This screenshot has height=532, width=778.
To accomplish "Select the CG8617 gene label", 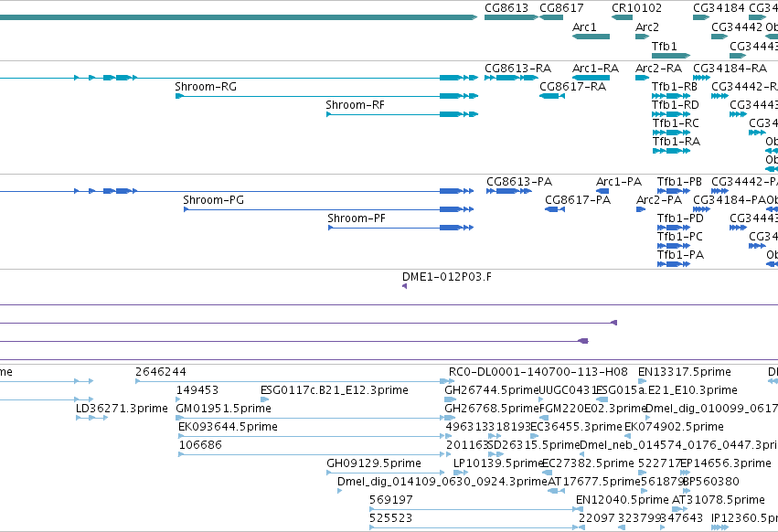I will pyautogui.click(x=561, y=8).
